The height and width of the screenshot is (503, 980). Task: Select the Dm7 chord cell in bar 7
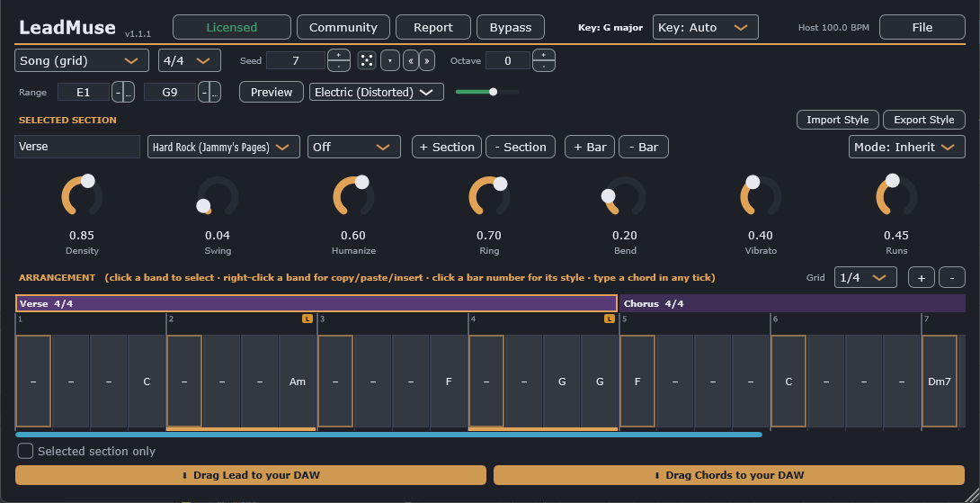coord(940,381)
